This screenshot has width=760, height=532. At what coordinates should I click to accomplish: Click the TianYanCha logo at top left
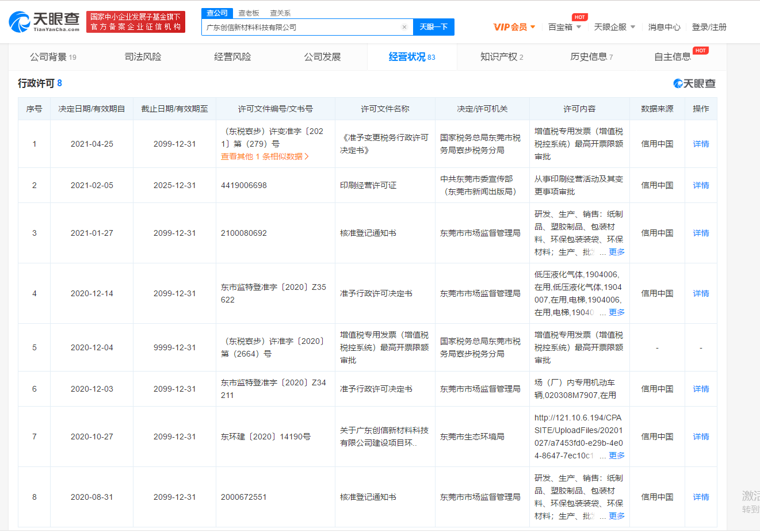coord(44,22)
